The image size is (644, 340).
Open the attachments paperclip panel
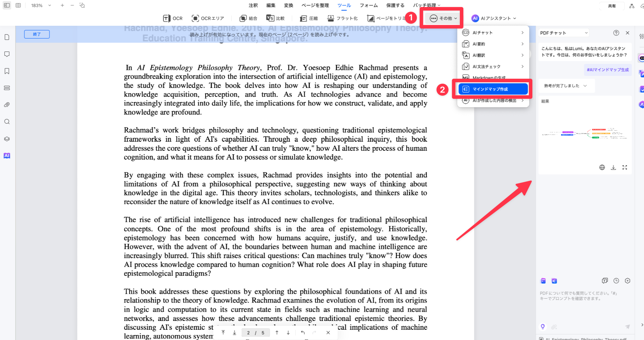7,105
